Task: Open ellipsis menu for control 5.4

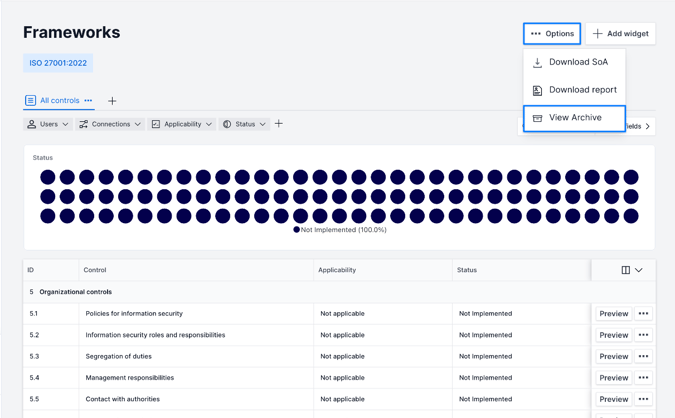Action: tap(644, 378)
